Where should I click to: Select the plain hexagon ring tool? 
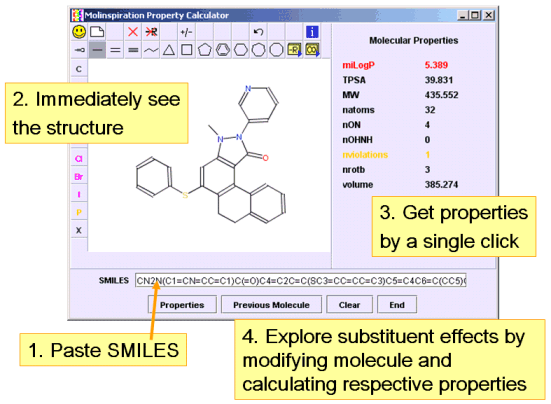point(241,50)
